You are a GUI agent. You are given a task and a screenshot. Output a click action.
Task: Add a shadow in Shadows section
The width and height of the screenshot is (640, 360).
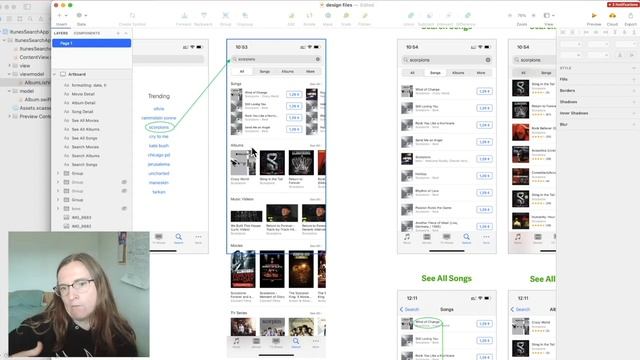(x=634, y=102)
